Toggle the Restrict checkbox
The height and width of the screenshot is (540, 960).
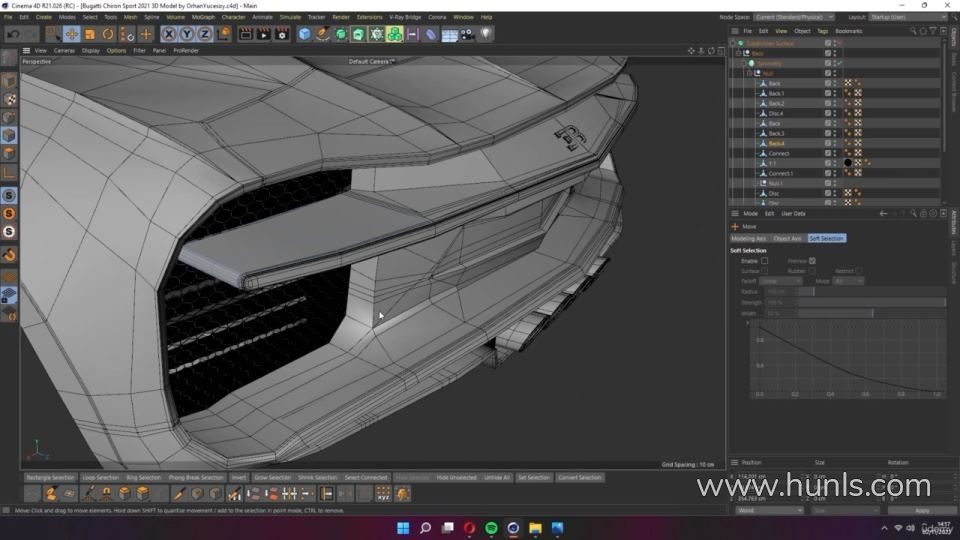859,271
